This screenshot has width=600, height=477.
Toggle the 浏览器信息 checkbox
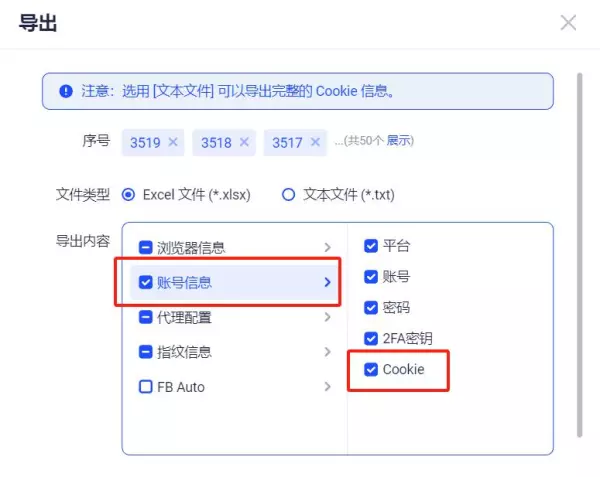click(x=145, y=247)
